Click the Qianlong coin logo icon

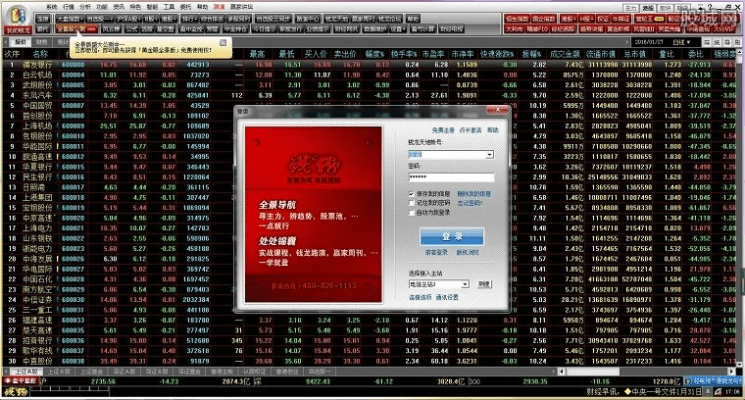pyautogui.click(x=18, y=16)
